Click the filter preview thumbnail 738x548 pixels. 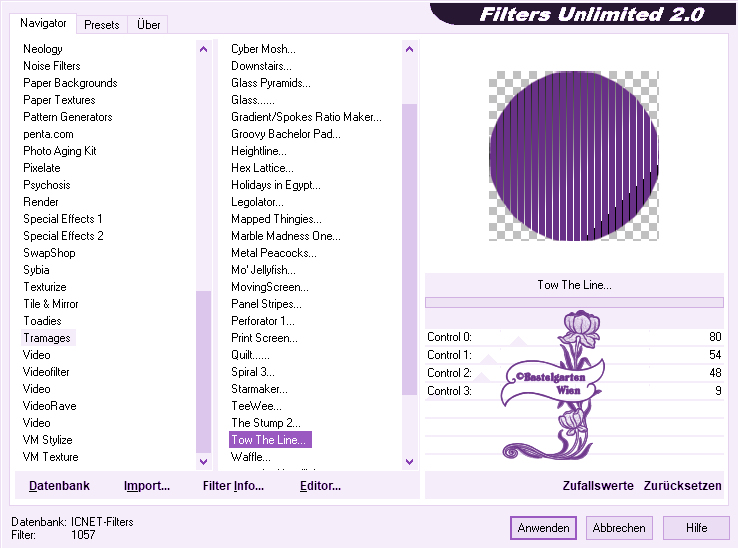click(x=574, y=156)
